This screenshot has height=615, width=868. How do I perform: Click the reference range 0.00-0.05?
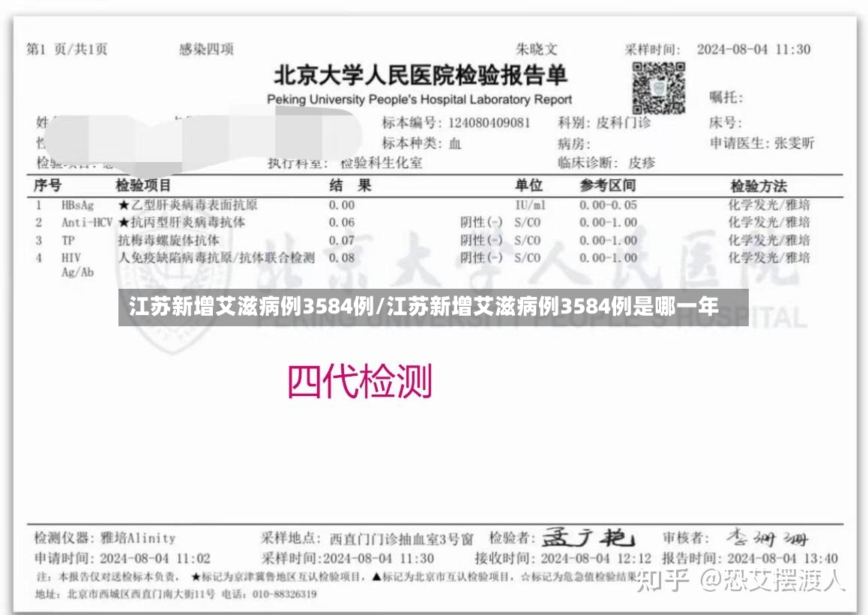point(608,205)
